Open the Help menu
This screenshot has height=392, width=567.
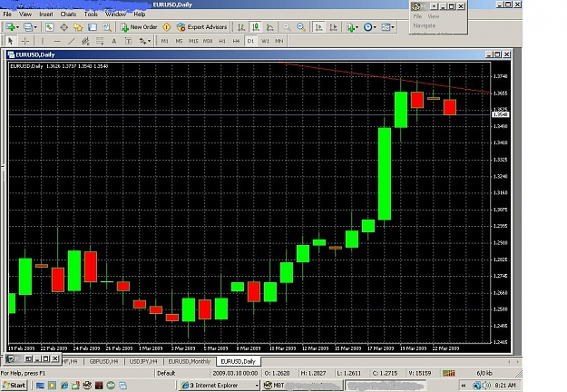point(139,15)
